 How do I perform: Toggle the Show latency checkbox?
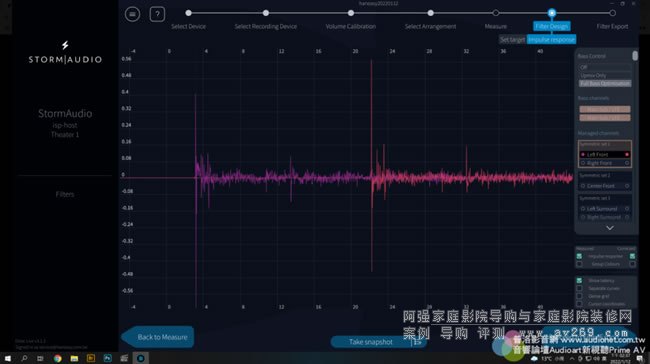point(580,281)
